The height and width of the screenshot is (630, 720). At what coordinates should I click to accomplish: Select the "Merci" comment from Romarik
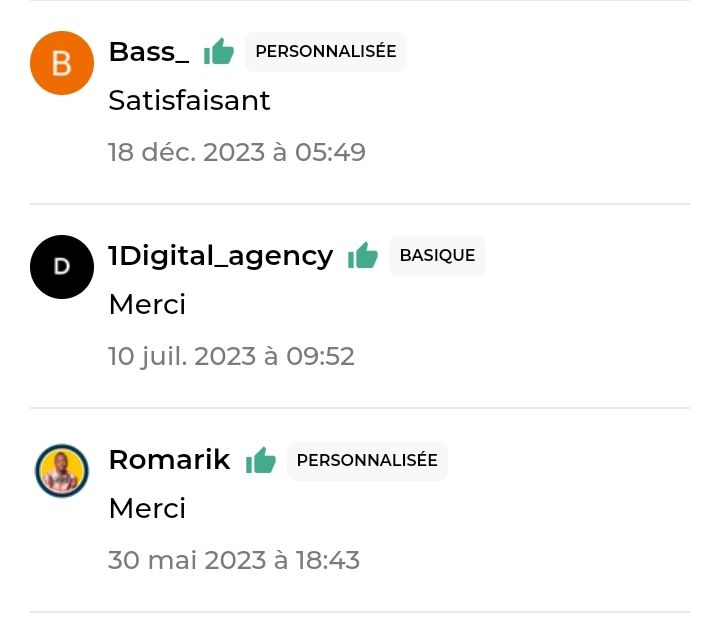[x=147, y=508]
